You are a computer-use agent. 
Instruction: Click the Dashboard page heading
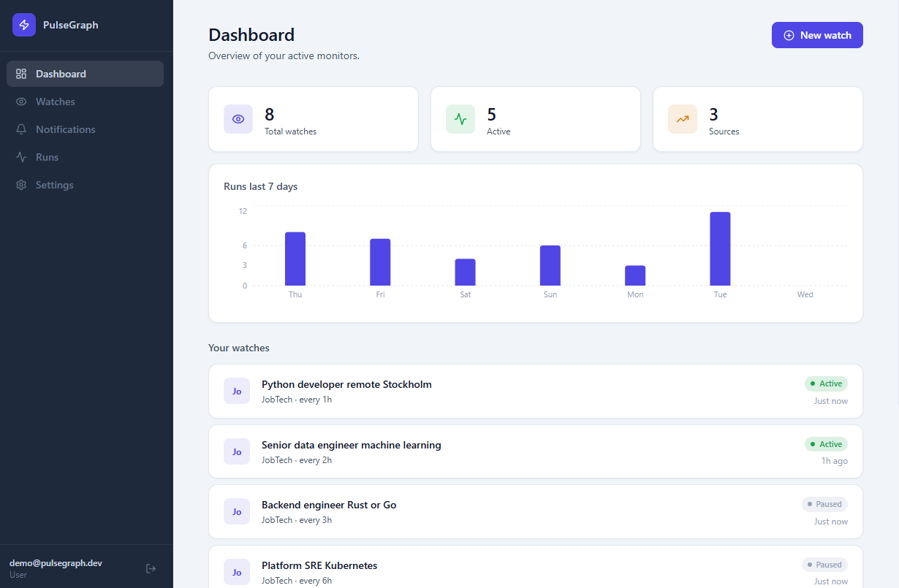click(251, 34)
